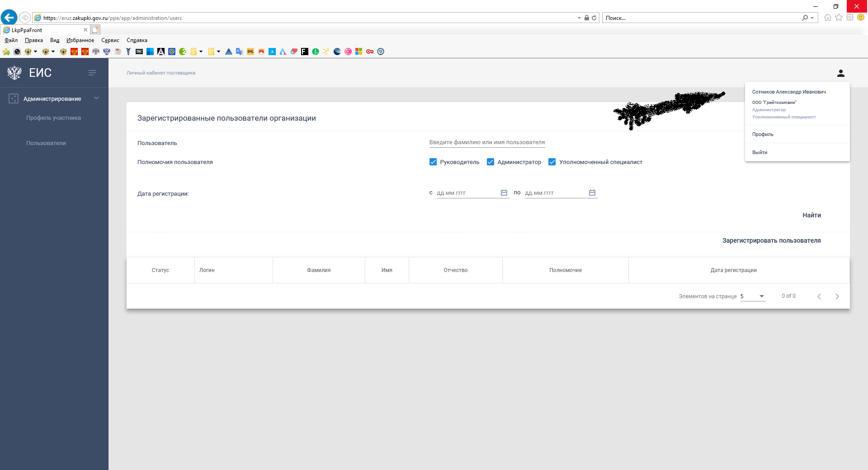The image size is (868, 470).
Task: Collapse the sidebar via hamburger icon
Action: point(92,73)
